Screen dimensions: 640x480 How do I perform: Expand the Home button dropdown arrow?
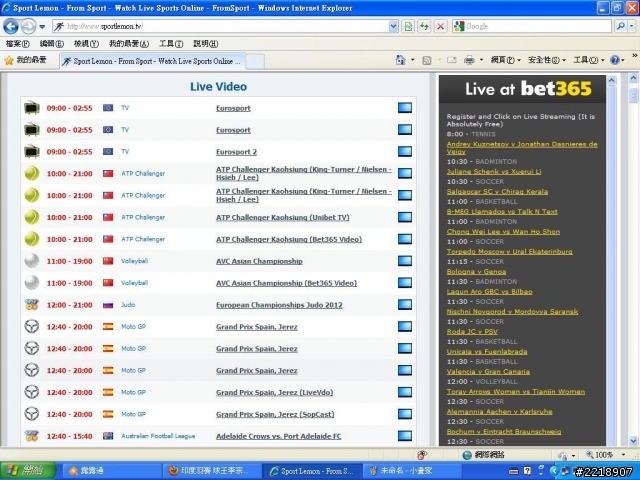(413, 60)
